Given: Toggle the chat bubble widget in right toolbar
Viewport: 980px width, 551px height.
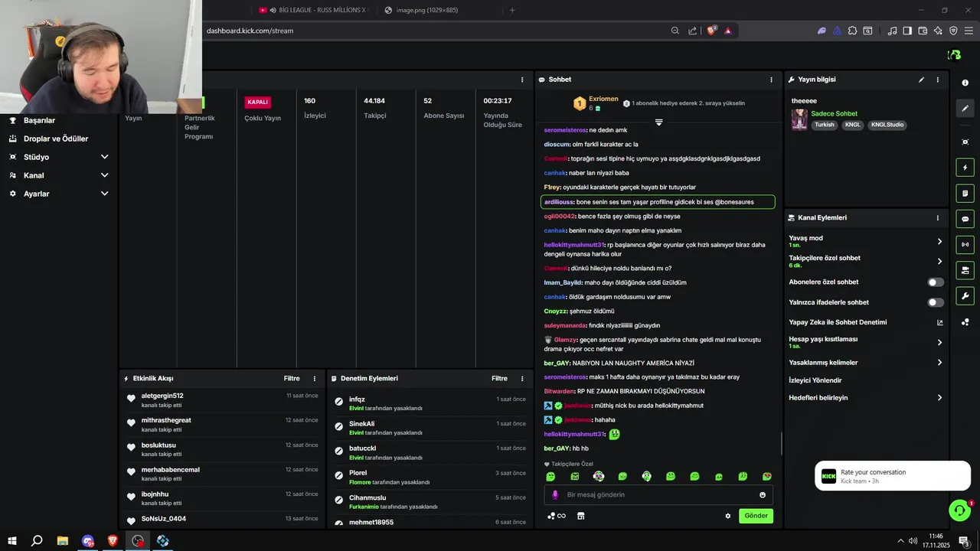Looking at the screenshot, I should 965,219.
